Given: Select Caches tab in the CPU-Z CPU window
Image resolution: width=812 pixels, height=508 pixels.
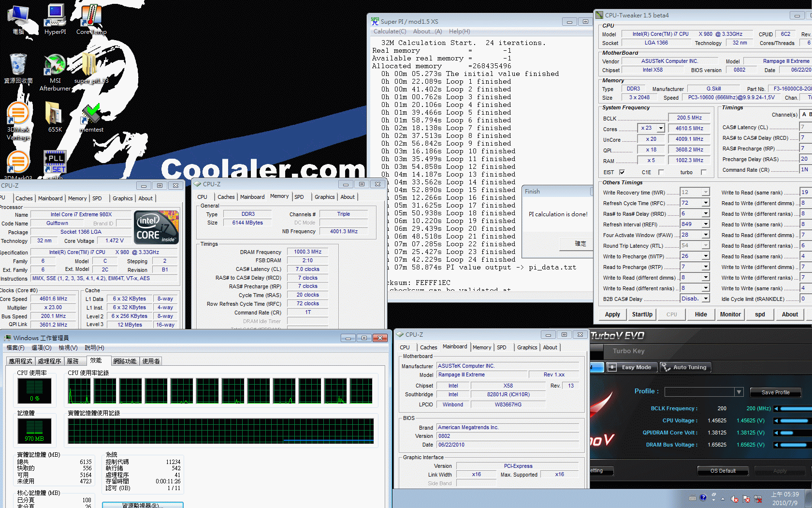Looking at the screenshot, I should [x=24, y=198].
